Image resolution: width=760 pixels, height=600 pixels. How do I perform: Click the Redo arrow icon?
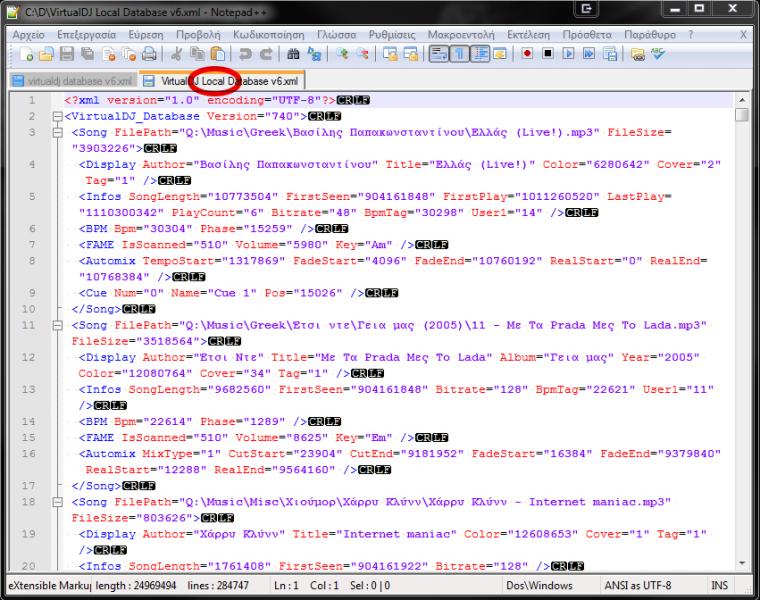pos(266,54)
